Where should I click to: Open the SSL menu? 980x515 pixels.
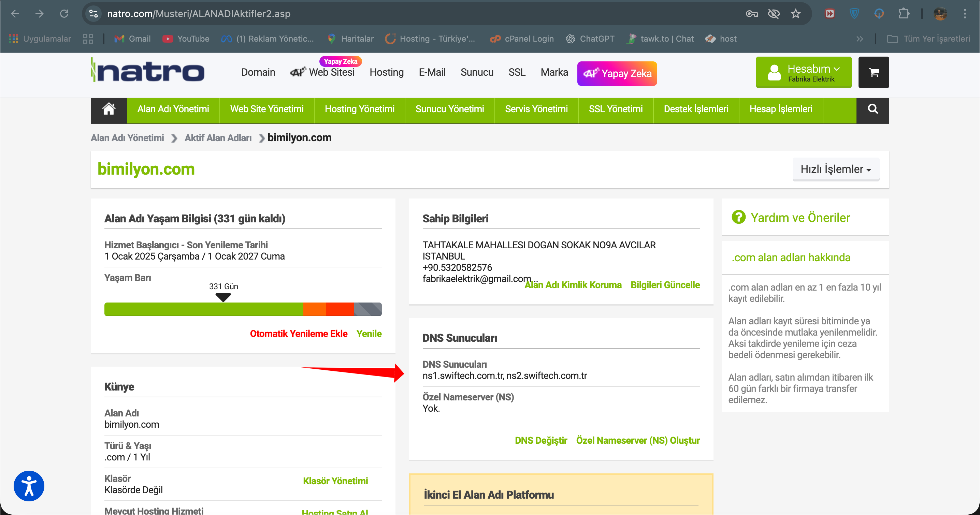click(517, 72)
